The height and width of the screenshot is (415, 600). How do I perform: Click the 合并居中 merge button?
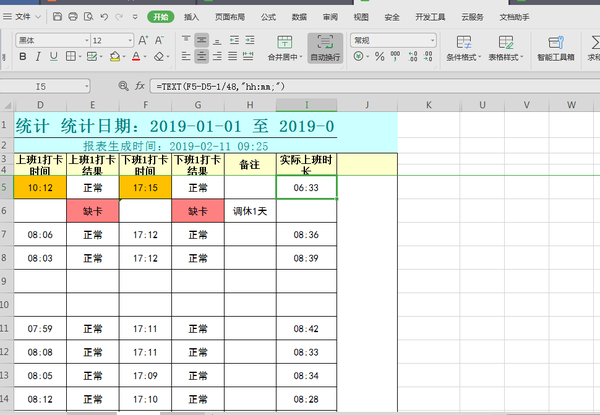(285, 48)
